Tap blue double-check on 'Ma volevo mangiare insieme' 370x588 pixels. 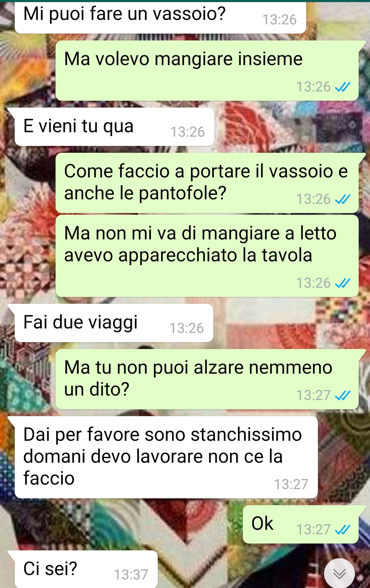click(342, 87)
